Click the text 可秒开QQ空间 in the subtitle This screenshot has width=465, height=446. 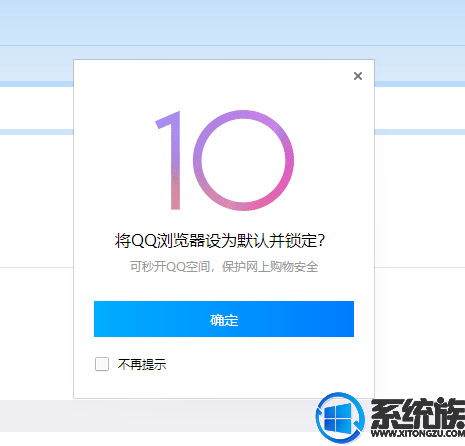(x=170, y=267)
